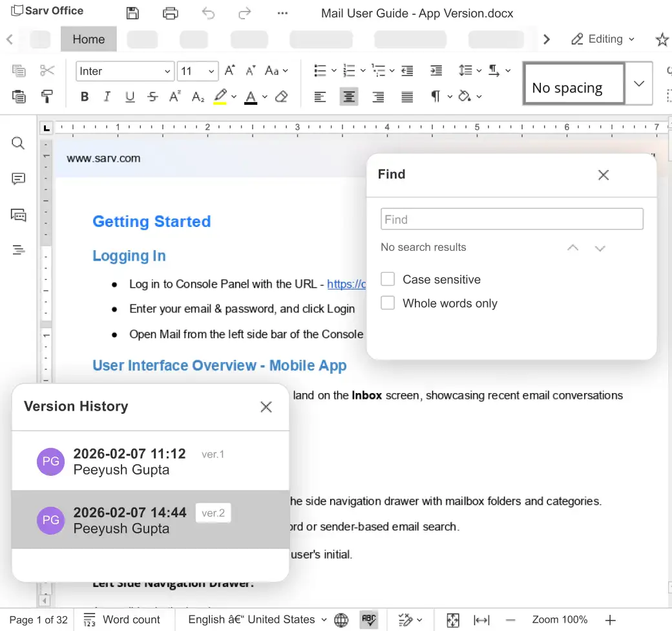Screen dimensions: 672x631
Task: Click the search icon in the left sidebar
Action: pyautogui.click(x=17, y=143)
